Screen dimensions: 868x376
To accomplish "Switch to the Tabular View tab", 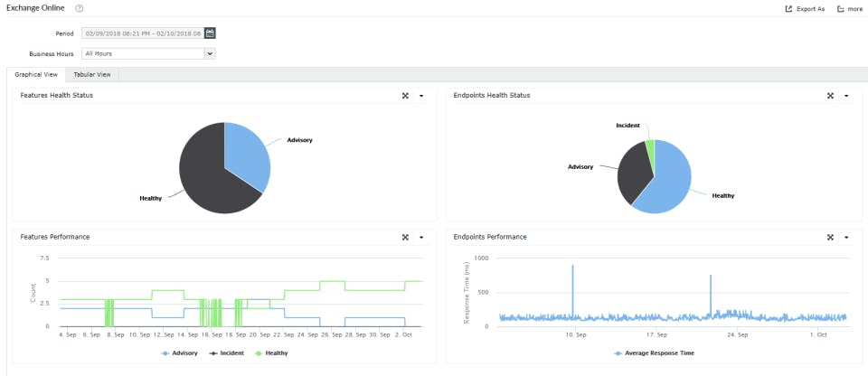I will click(x=92, y=74).
